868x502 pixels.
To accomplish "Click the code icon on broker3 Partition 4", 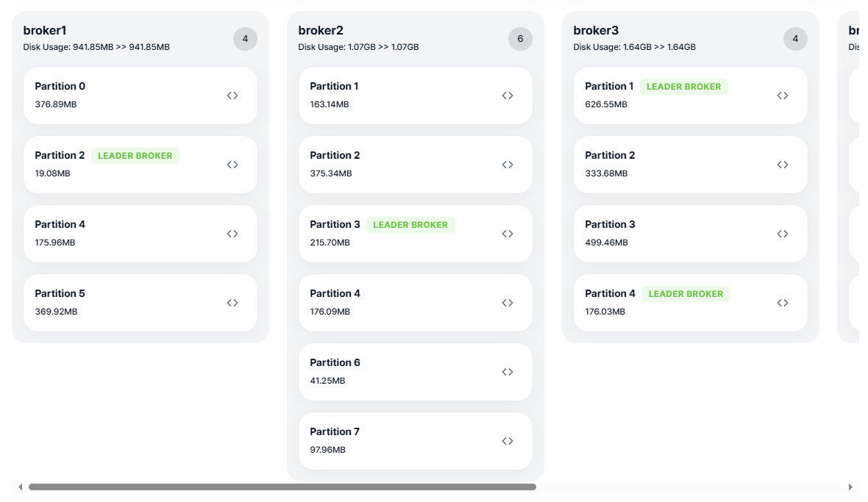I will pyautogui.click(x=783, y=303).
